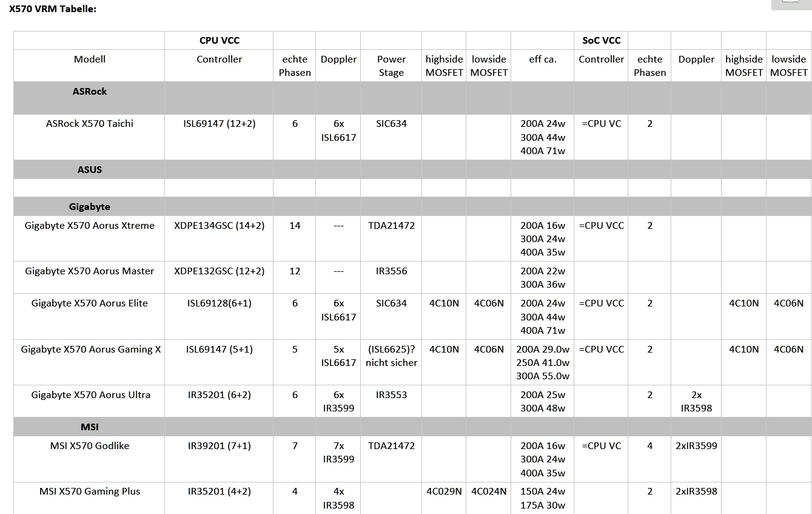Select the 'SoC VCC' header cell
This screenshot has height=514, width=812.
click(601, 41)
